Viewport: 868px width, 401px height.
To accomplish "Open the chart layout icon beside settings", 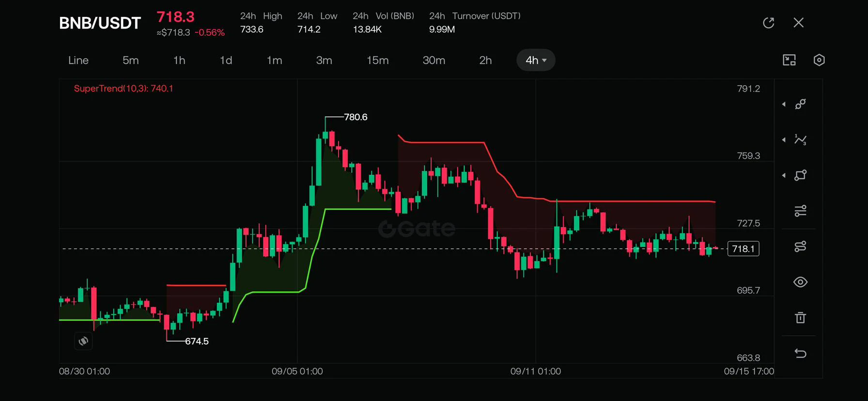I will (790, 60).
